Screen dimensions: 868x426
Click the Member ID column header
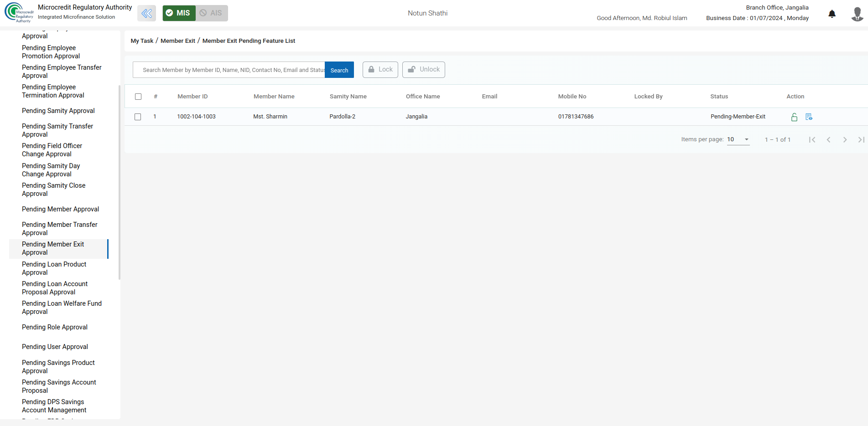[192, 97]
